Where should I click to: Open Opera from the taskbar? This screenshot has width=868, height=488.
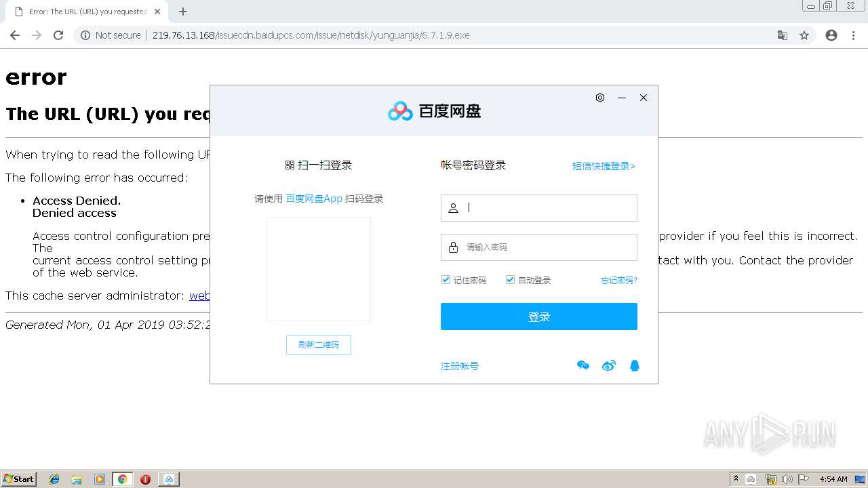[145, 479]
